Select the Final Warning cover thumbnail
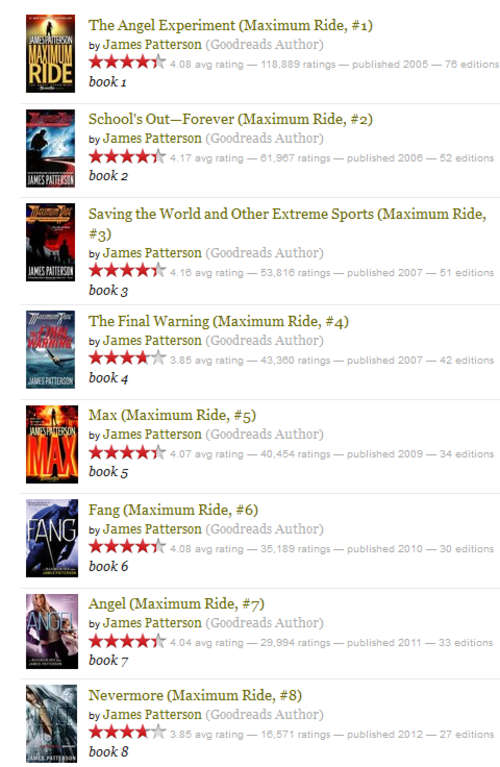Screen dimensions: 500x767 pos(50,349)
